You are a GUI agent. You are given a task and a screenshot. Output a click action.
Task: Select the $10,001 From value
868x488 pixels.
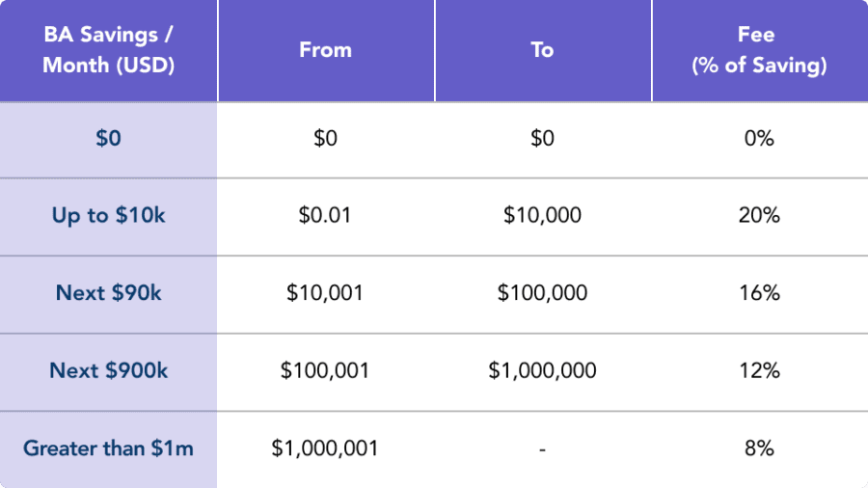pos(325,292)
